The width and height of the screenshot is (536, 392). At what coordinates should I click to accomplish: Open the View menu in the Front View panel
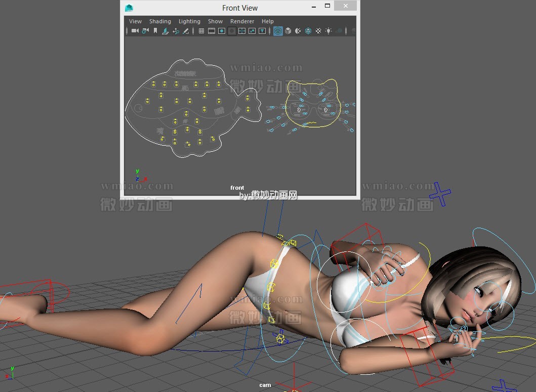point(135,21)
